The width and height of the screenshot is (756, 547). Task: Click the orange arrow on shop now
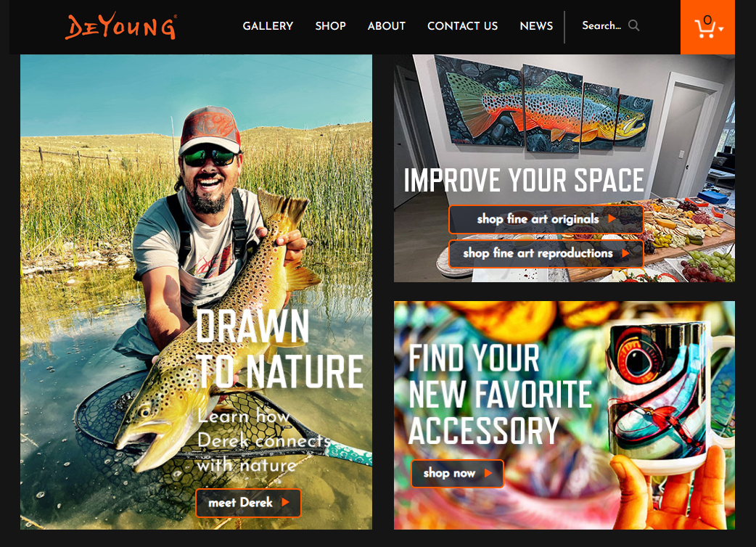pos(488,473)
